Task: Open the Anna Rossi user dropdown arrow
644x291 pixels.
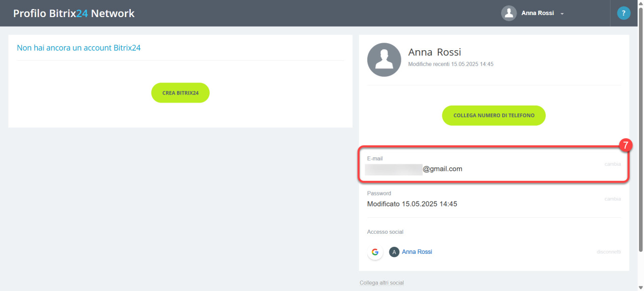Action: tap(562, 14)
